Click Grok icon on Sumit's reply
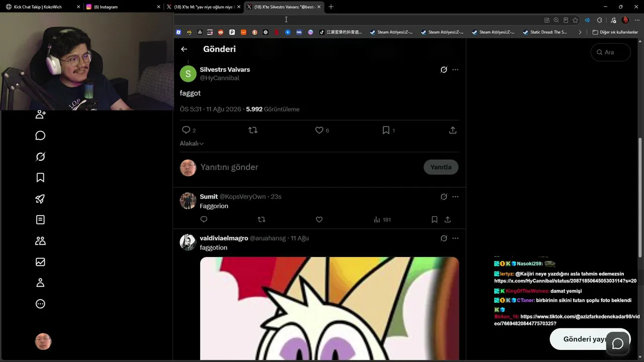 pos(444,197)
